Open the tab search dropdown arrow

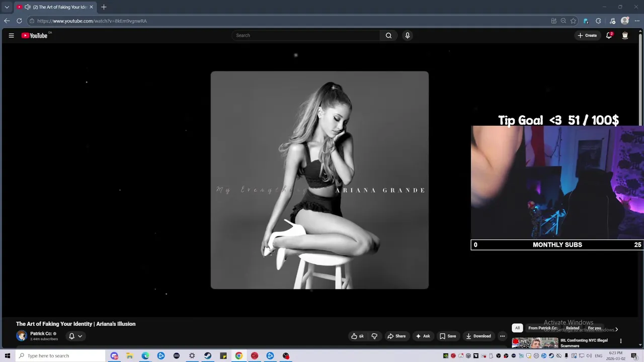pyautogui.click(x=7, y=7)
